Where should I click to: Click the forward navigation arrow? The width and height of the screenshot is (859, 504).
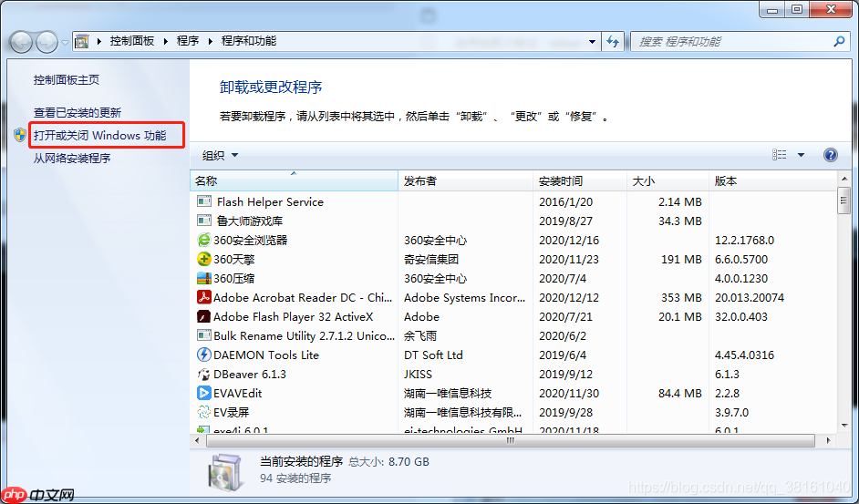(x=47, y=42)
